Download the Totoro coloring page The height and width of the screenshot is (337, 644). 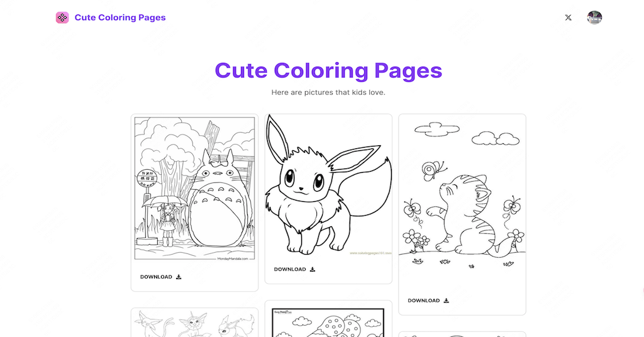[x=161, y=277]
